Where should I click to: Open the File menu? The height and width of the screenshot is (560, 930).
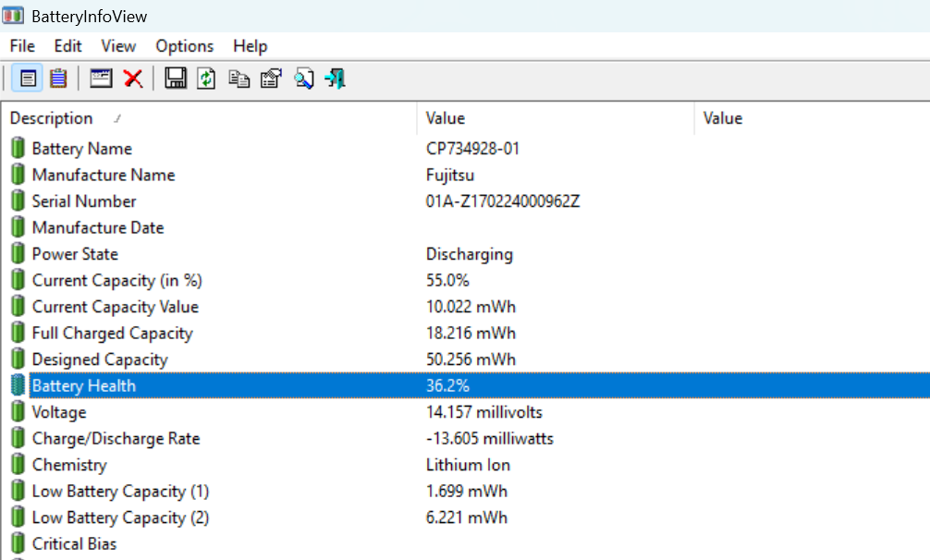coord(22,46)
